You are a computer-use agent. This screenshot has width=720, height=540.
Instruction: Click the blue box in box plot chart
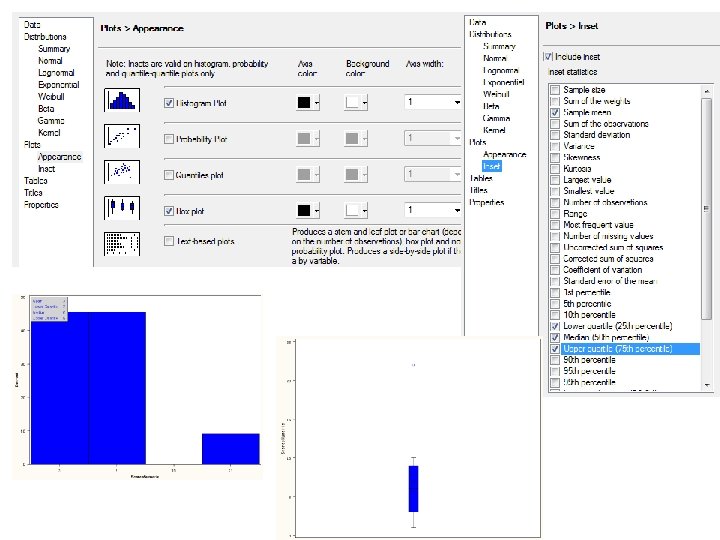(413, 489)
